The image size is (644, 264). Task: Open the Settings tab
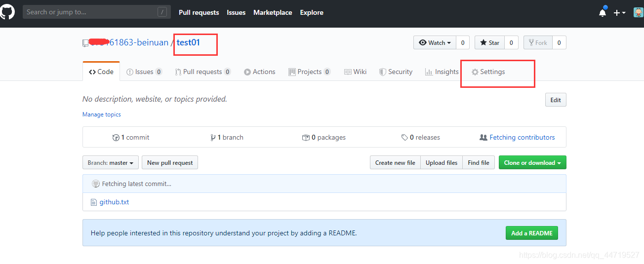coord(488,72)
